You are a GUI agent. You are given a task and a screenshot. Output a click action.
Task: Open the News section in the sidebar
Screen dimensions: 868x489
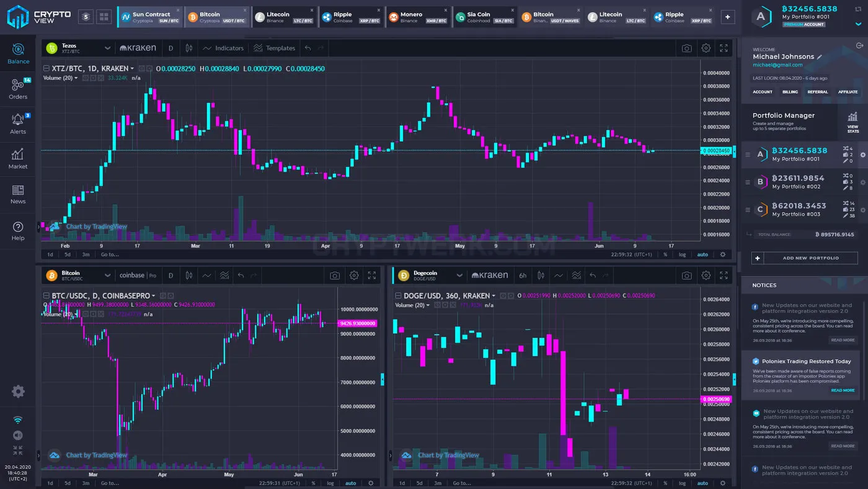coord(18,194)
